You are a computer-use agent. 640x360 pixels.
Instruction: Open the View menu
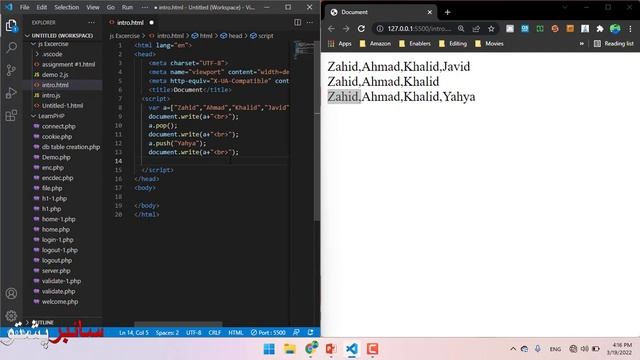click(x=93, y=7)
